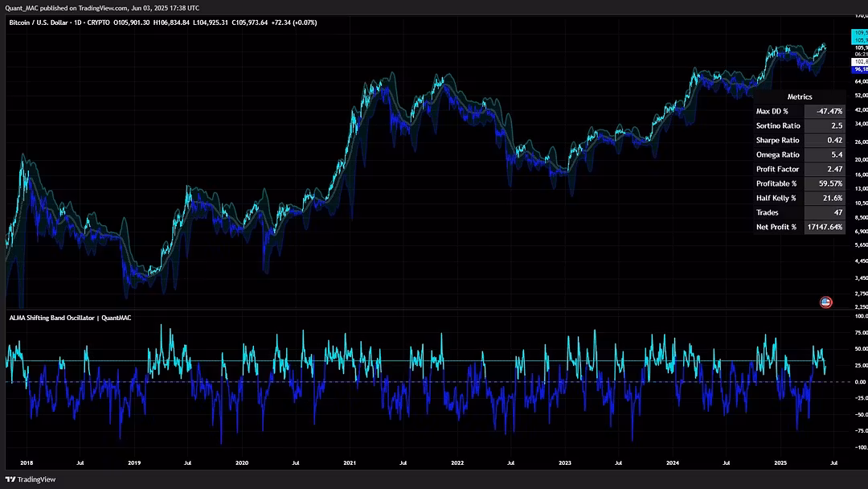Click the Max DD % label
Image resolution: width=868 pixels, height=489 pixels.
coord(772,111)
